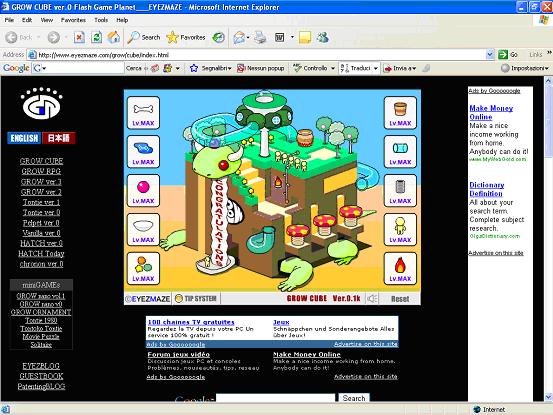Click the pink ball item panel

click(143, 191)
